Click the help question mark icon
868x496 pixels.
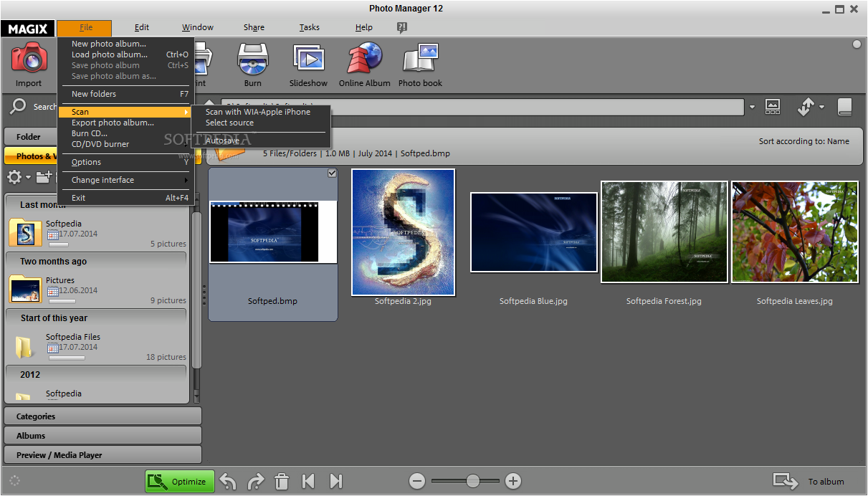[x=402, y=27]
